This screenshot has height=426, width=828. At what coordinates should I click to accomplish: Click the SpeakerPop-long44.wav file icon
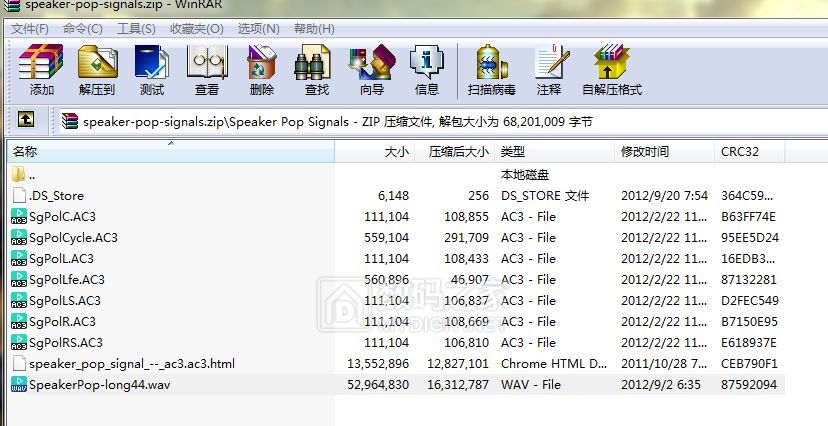click(x=18, y=384)
